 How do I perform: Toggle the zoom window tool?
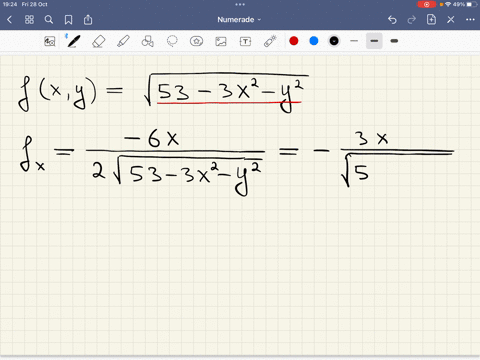[x=50, y=41]
